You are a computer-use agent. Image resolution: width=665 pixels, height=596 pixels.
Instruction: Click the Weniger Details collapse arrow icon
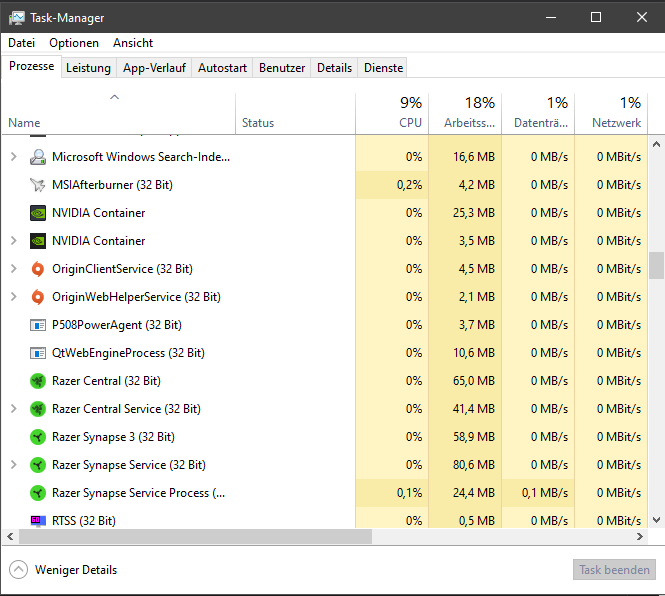click(x=18, y=570)
